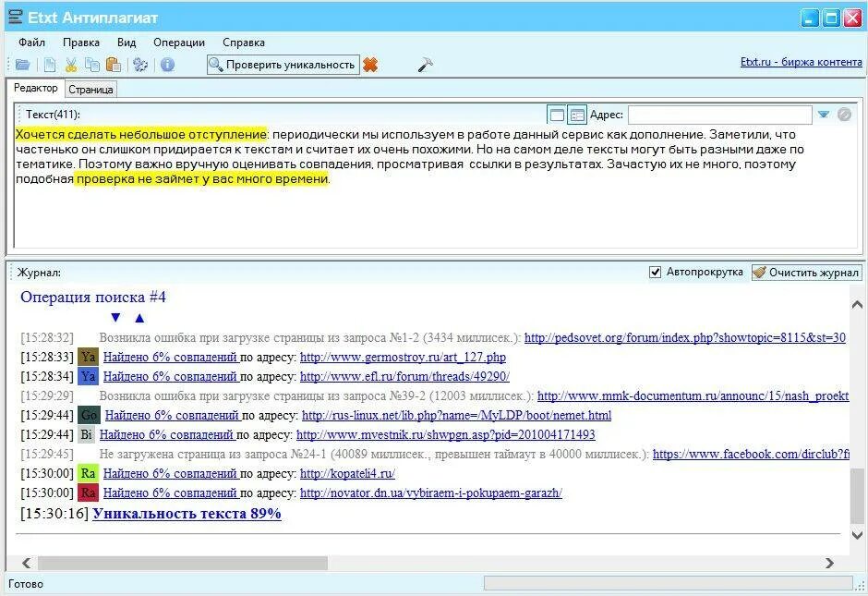Paste from clipboard using toolbar icon
This screenshot has width=868, height=596.
pyautogui.click(x=114, y=65)
